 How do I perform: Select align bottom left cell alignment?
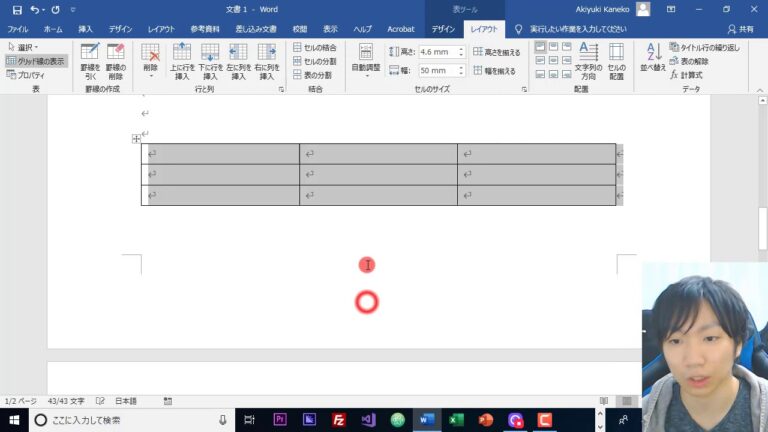(540, 74)
